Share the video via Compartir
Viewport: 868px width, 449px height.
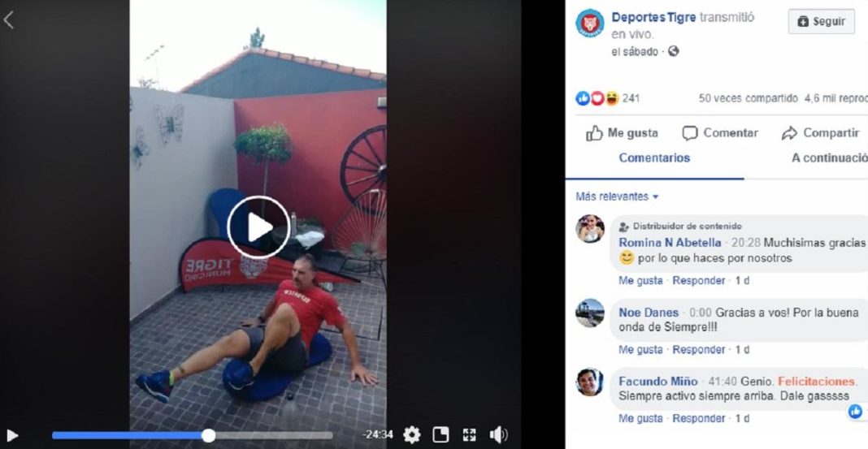(x=820, y=132)
